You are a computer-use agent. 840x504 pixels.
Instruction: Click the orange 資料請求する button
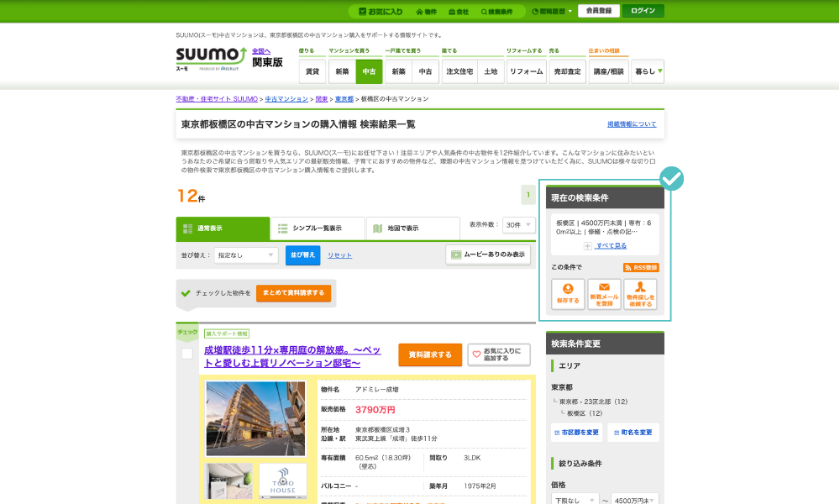430,354
